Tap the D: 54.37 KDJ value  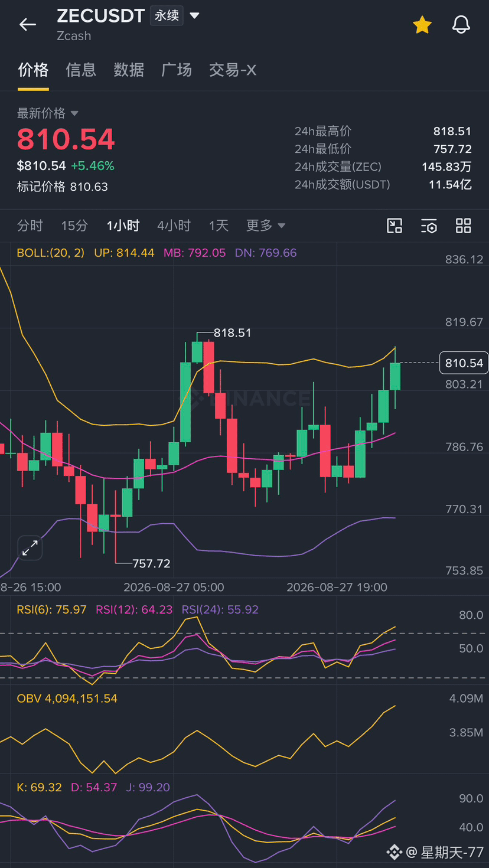point(93,787)
